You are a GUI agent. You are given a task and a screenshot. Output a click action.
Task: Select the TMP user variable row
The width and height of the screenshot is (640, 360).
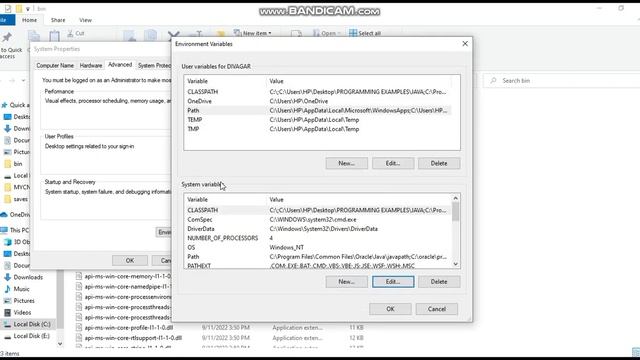click(x=318, y=129)
